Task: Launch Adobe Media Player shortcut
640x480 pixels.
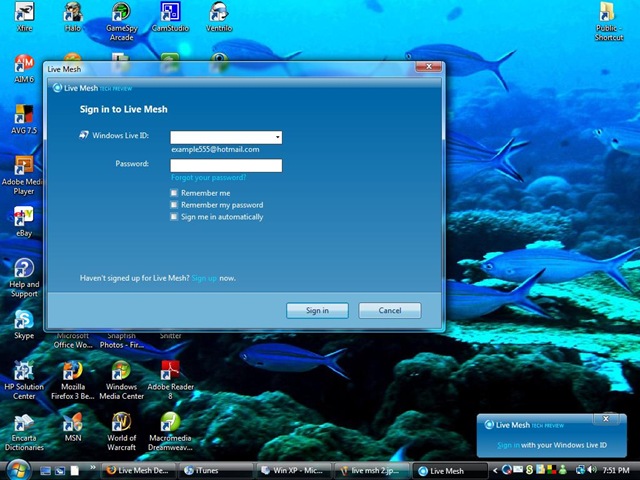Action: [23, 176]
